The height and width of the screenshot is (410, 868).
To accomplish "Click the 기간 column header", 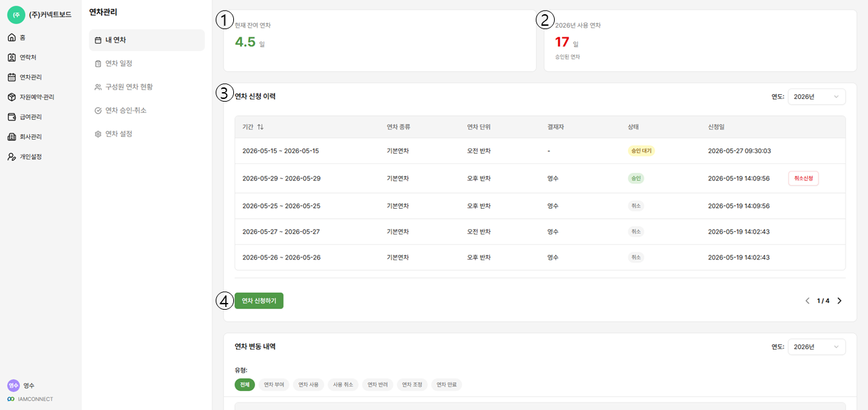I will [248, 127].
